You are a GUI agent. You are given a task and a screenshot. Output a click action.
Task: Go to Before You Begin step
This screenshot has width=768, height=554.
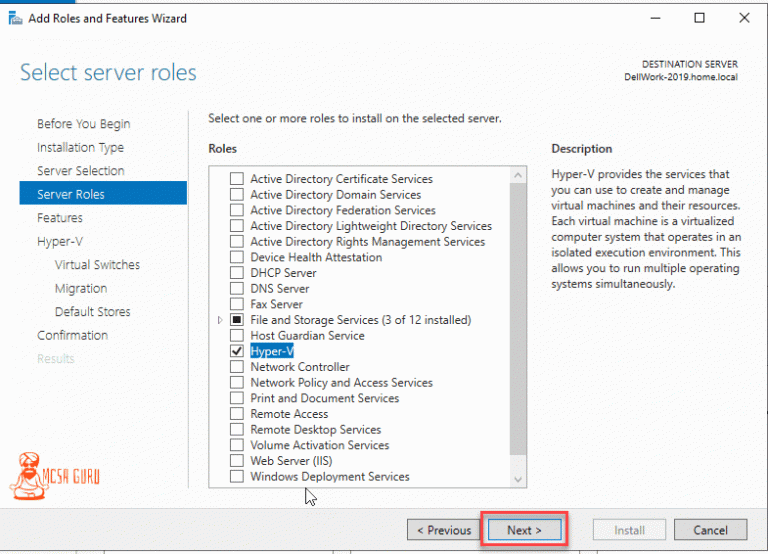(x=84, y=124)
